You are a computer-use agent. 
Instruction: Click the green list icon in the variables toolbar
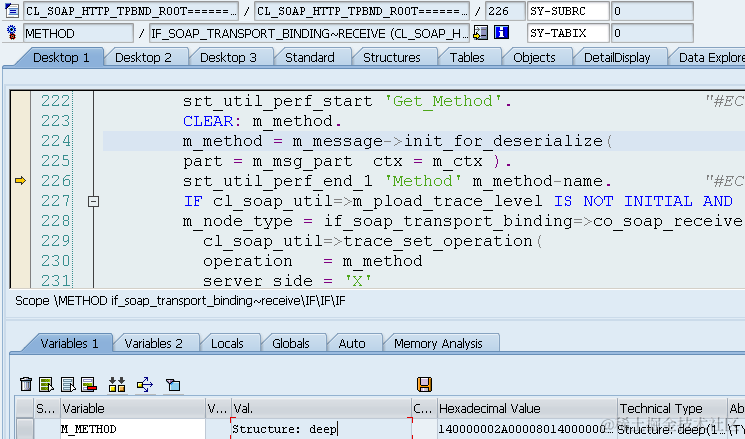46,384
